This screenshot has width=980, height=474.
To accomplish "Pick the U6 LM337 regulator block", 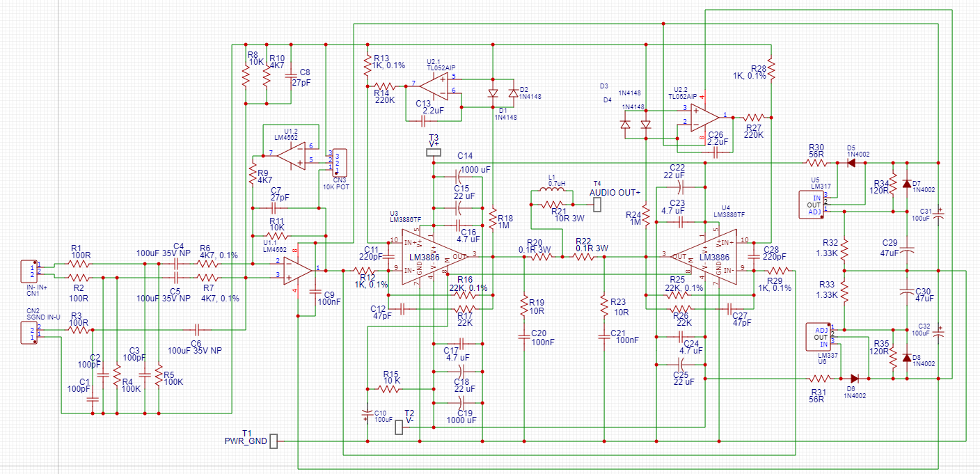I will [x=817, y=335].
